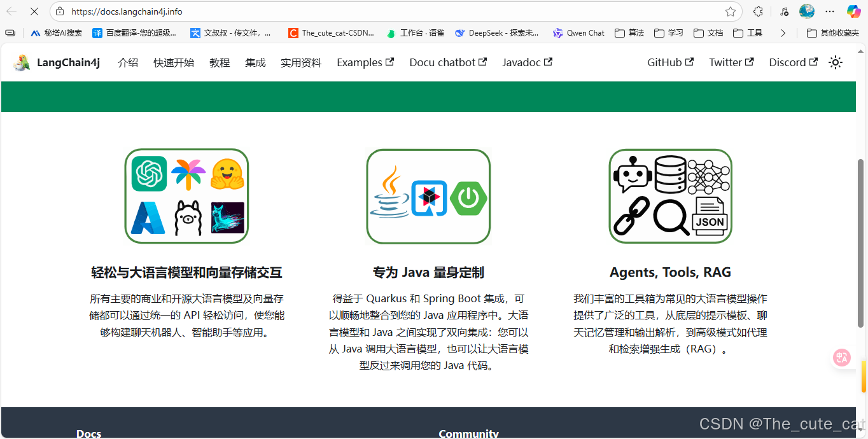Launch Copilot from browser toolbar
This screenshot has width=868, height=439.
[853, 11]
